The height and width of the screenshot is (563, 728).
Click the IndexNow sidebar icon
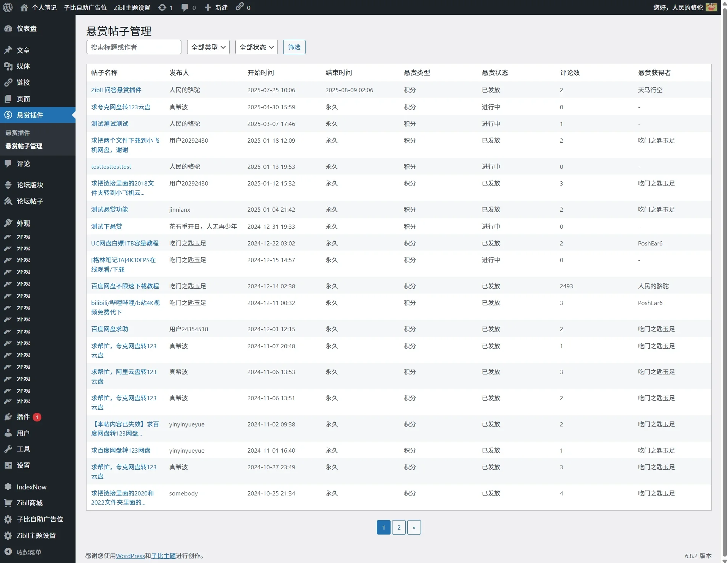8,487
